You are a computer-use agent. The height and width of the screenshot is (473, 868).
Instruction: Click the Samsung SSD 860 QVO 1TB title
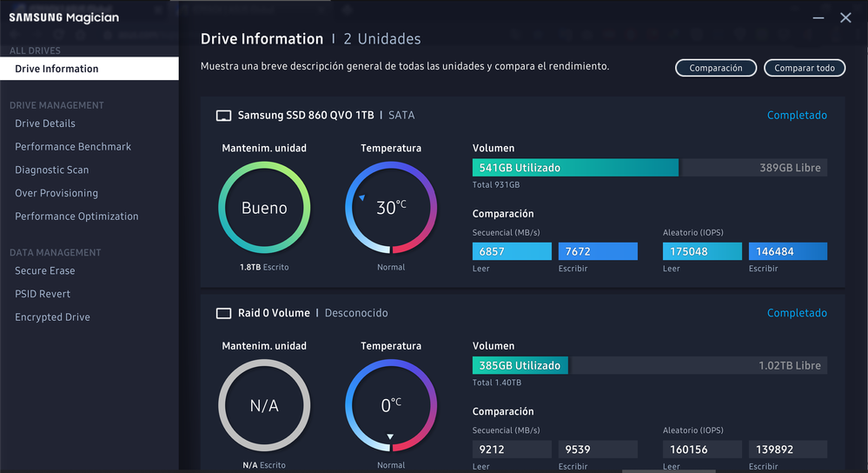coord(306,115)
